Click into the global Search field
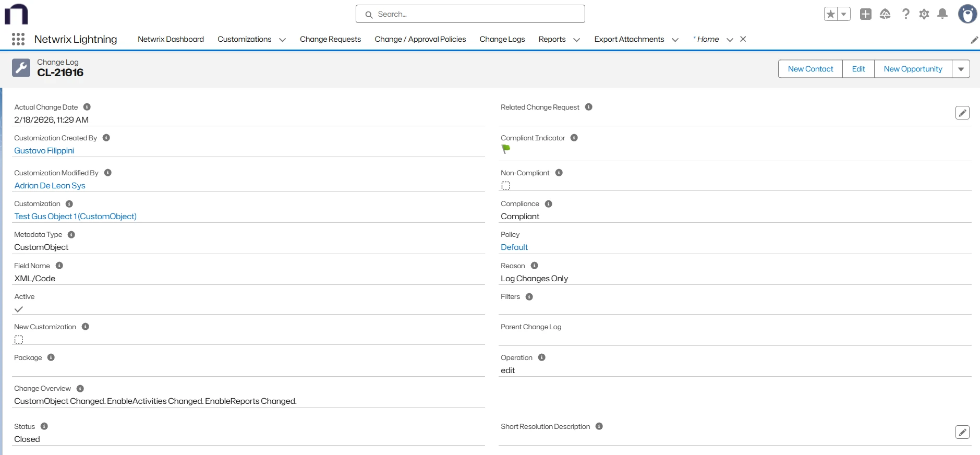The height and width of the screenshot is (455, 980). (470, 14)
